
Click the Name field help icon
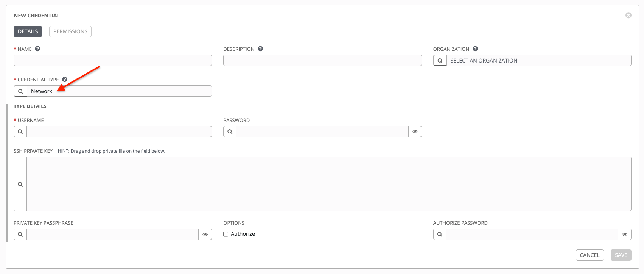point(37,49)
